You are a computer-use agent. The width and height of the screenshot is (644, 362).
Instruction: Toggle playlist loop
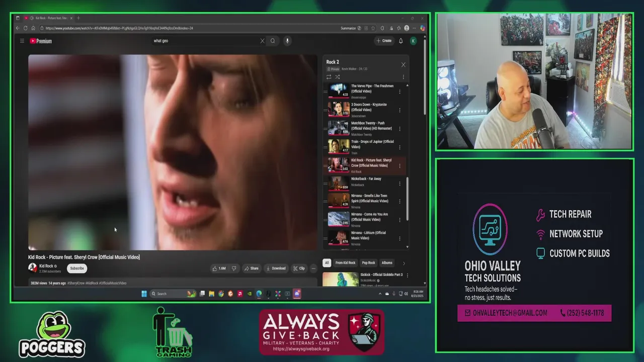click(x=329, y=77)
